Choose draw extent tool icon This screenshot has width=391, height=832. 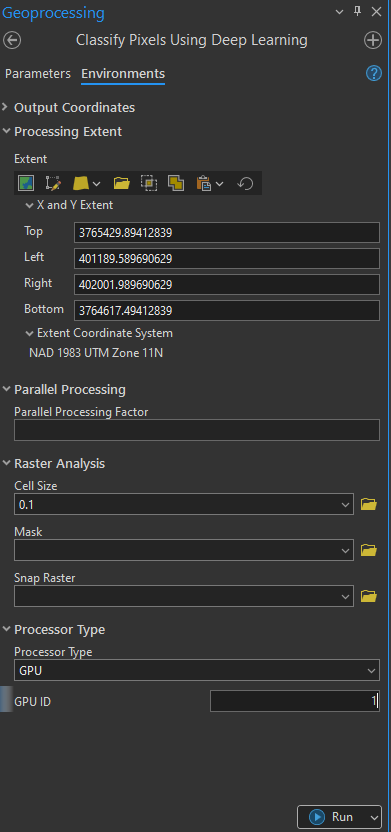pyautogui.click(x=54, y=184)
